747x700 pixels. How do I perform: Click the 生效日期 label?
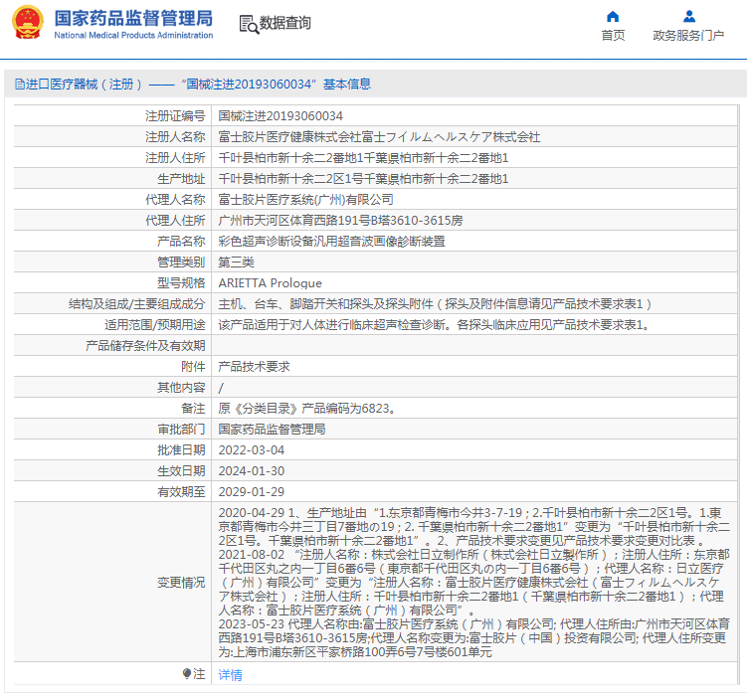tap(181, 471)
